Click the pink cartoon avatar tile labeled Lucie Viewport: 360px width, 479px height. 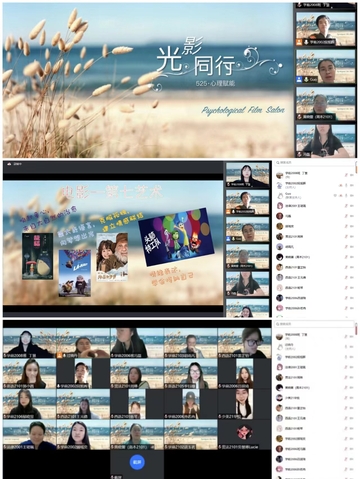point(244,432)
